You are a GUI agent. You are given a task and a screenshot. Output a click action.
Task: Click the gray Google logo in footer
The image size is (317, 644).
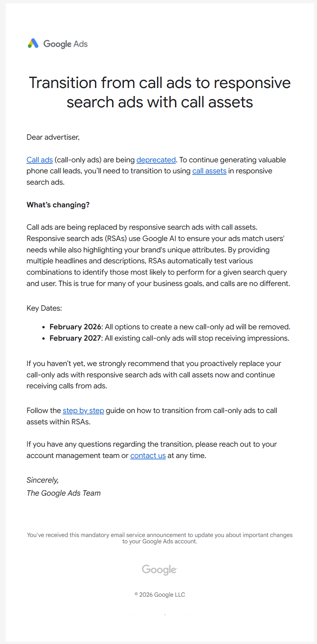(x=159, y=570)
